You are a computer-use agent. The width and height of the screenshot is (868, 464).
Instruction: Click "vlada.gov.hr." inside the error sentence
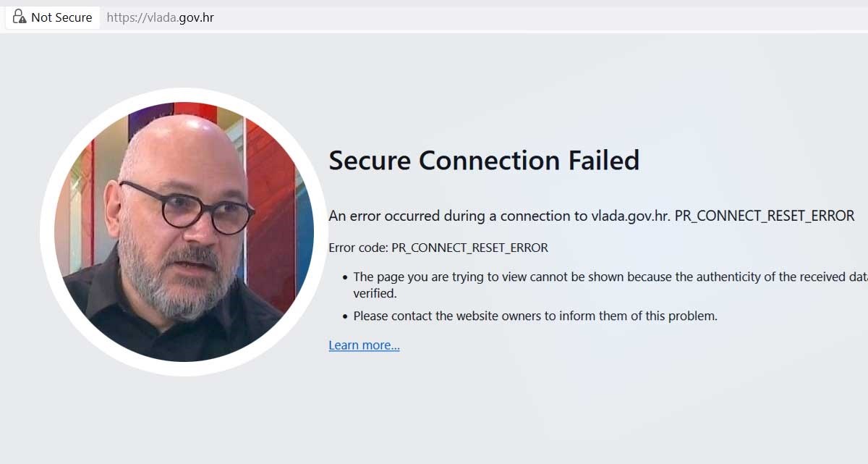click(x=631, y=216)
